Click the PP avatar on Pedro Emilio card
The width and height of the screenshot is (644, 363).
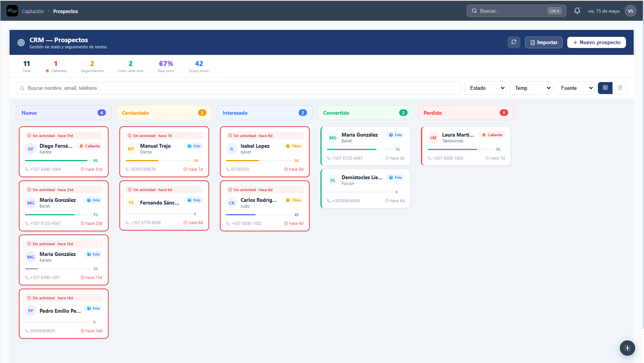[31, 311]
